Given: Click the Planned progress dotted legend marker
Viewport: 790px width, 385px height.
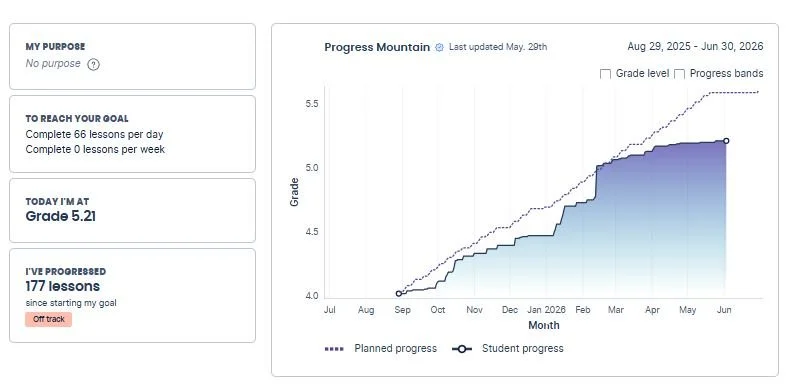Looking at the screenshot, I should (x=335, y=349).
